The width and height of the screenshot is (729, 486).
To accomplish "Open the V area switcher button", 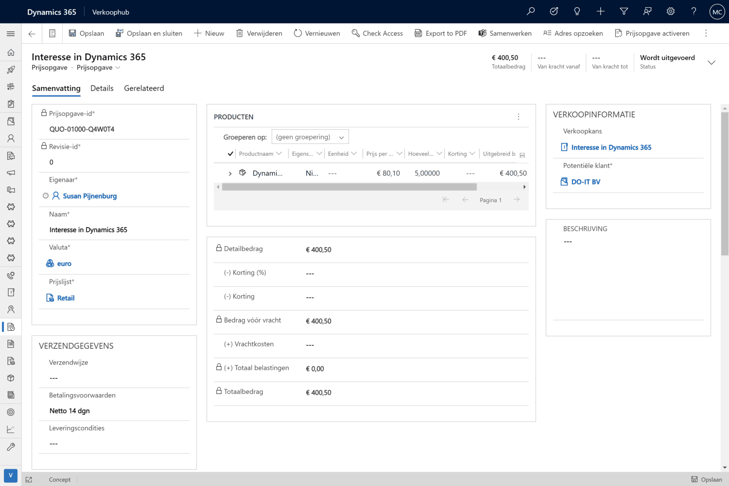I will [10, 475].
